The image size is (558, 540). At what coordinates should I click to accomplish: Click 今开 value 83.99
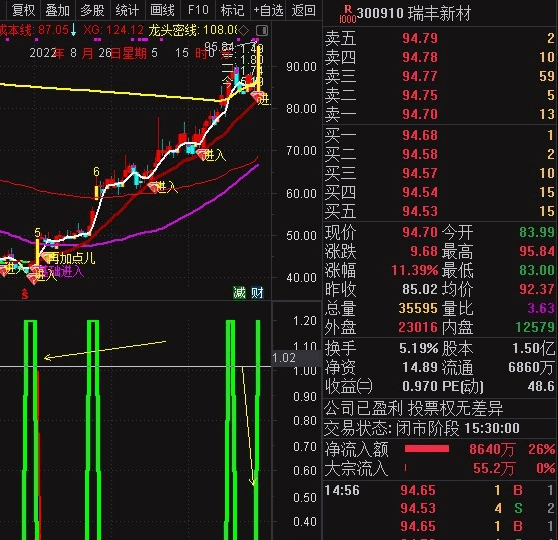pos(537,232)
